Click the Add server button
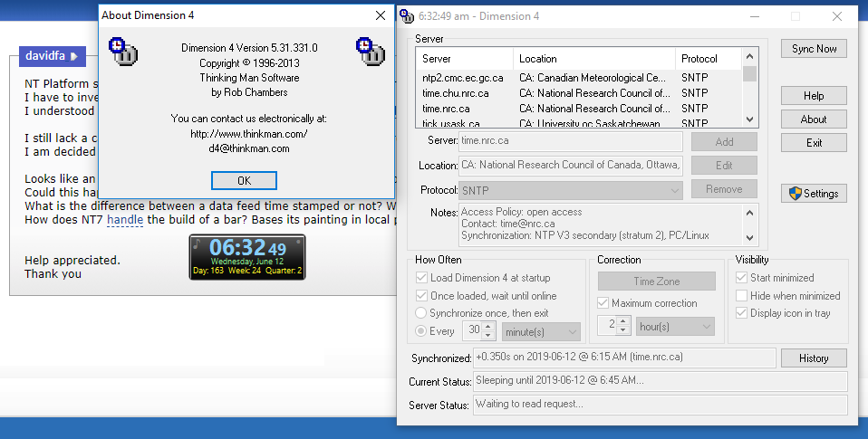868x439 pixels. click(724, 141)
